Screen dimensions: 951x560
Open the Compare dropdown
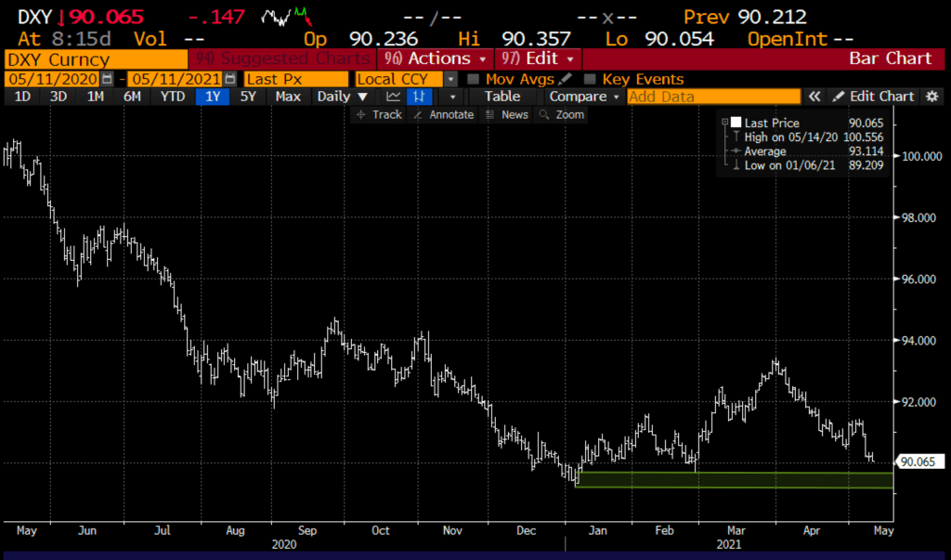[583, 97]
